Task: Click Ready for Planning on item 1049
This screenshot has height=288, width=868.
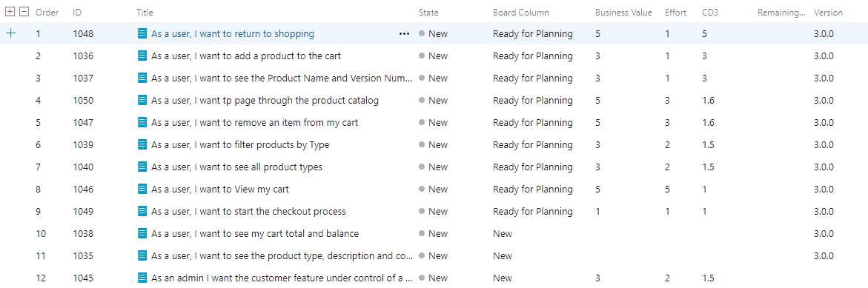Action: click(x=532, y=211)
